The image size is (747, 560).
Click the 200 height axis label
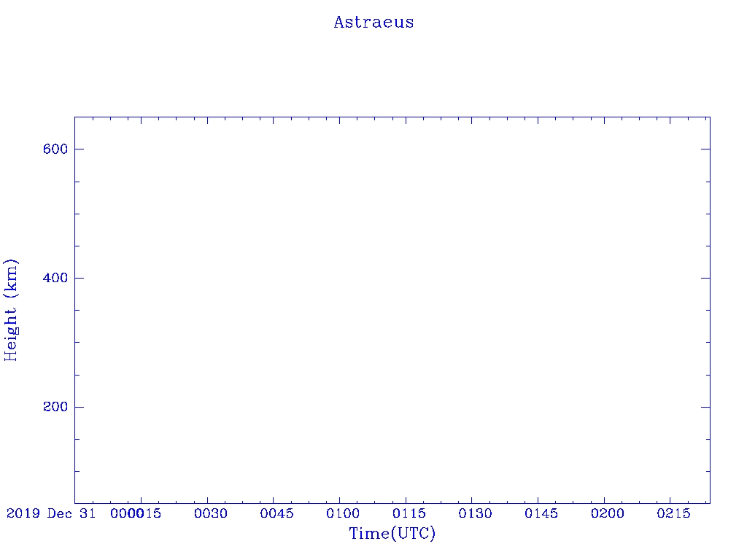[55, 407]
